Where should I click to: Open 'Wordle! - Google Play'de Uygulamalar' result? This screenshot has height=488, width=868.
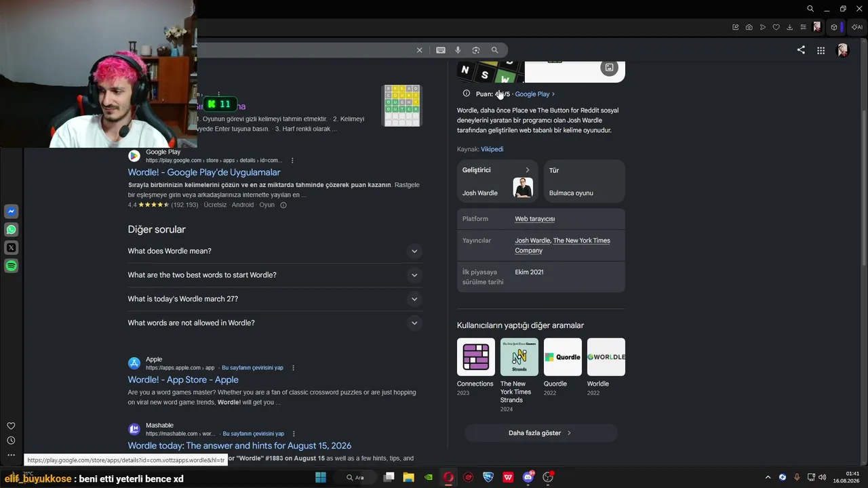[204, 172]
